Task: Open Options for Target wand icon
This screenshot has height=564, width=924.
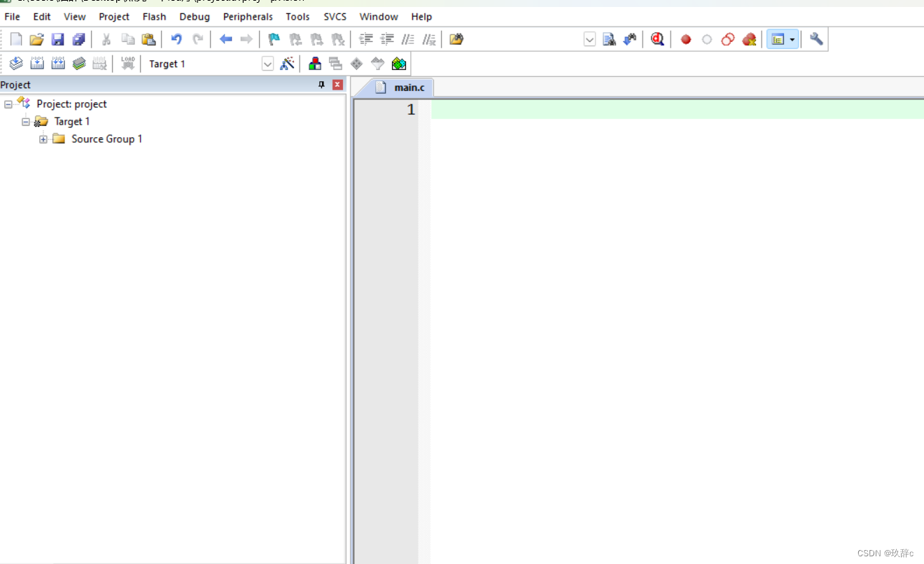Action: click(x=287, y=64)
